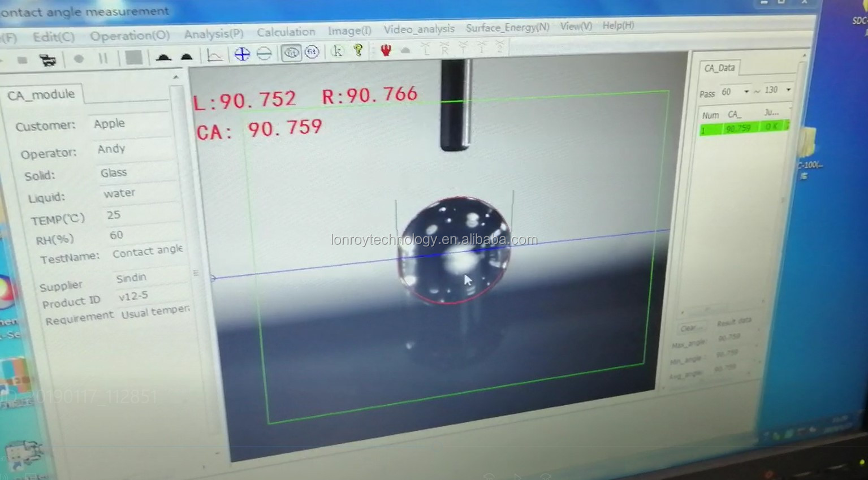Select the blue crosshair centering tool

242,54
